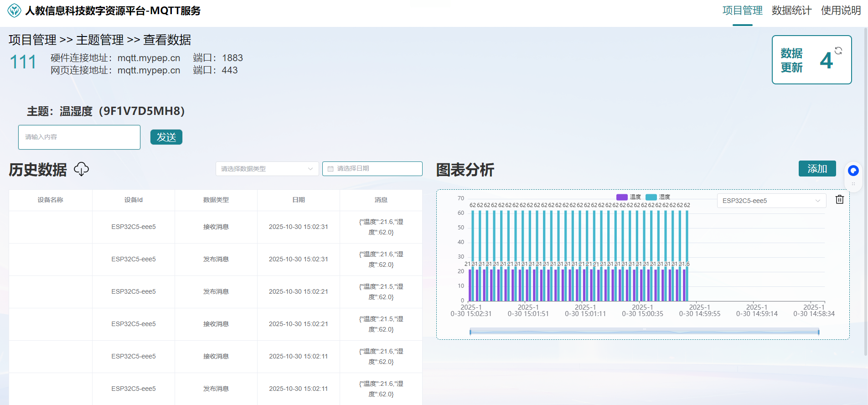
Task: Open the 使用说明 tab
Action: pyautogui.click(x=841, y=10)
